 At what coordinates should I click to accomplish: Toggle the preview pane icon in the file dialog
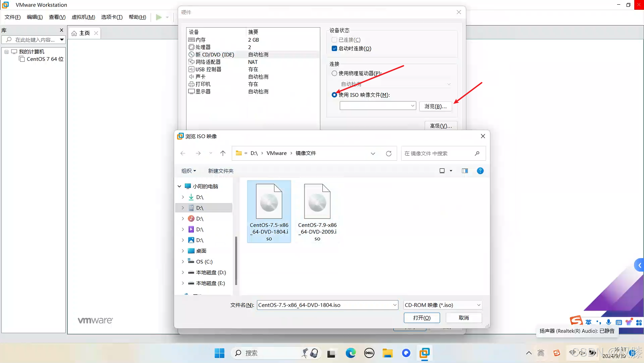click(465, 171)
